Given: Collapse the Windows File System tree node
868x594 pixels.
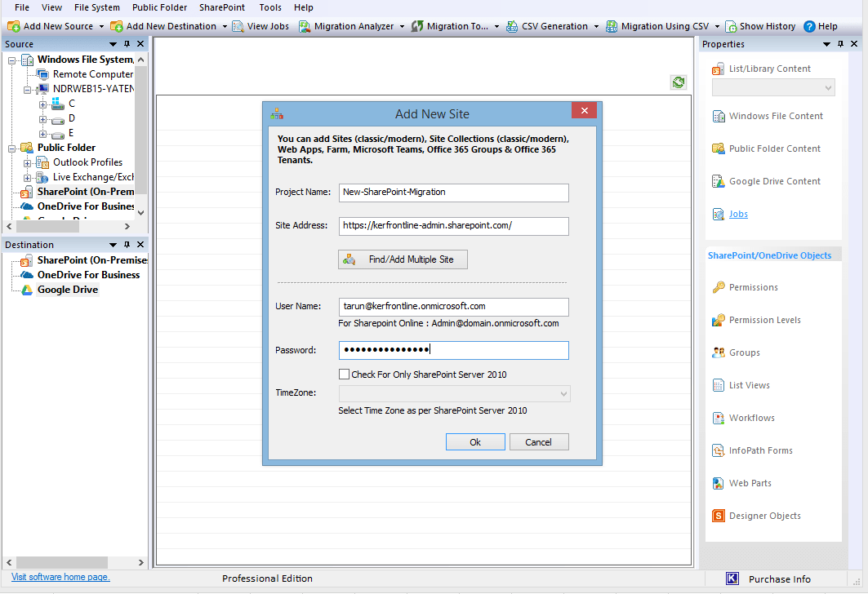Looking at the screenshot, I should click(11, 60).
